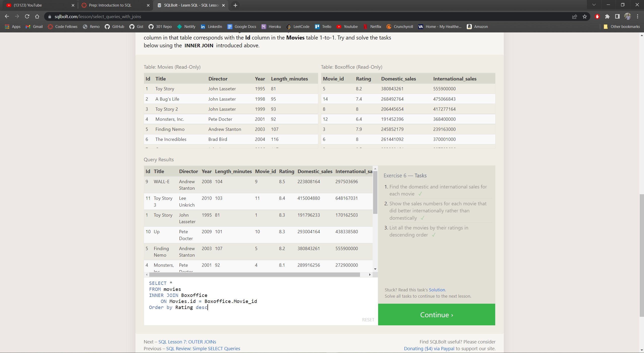The height and width of the screenshot is (353, 644).
Task: Open Chrome three-dot menu
Action: pyautogui.click(x=637, y=17)
